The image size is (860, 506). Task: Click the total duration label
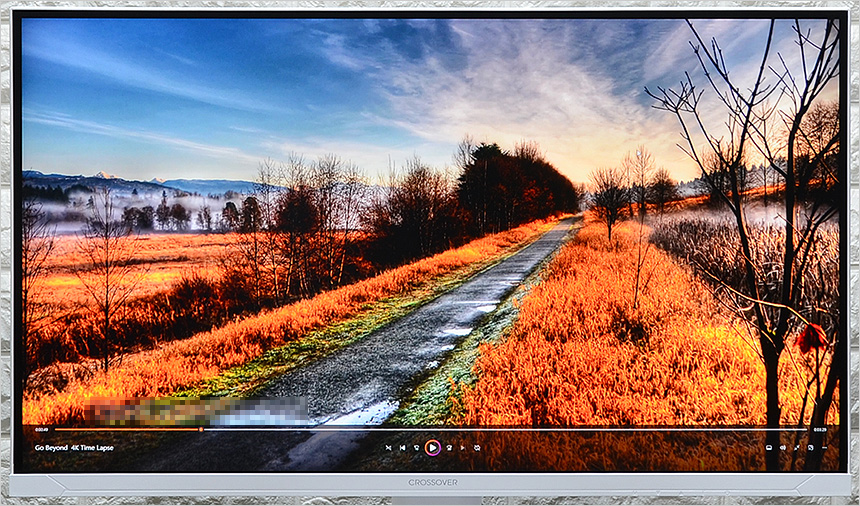click(x=820, y=429)
